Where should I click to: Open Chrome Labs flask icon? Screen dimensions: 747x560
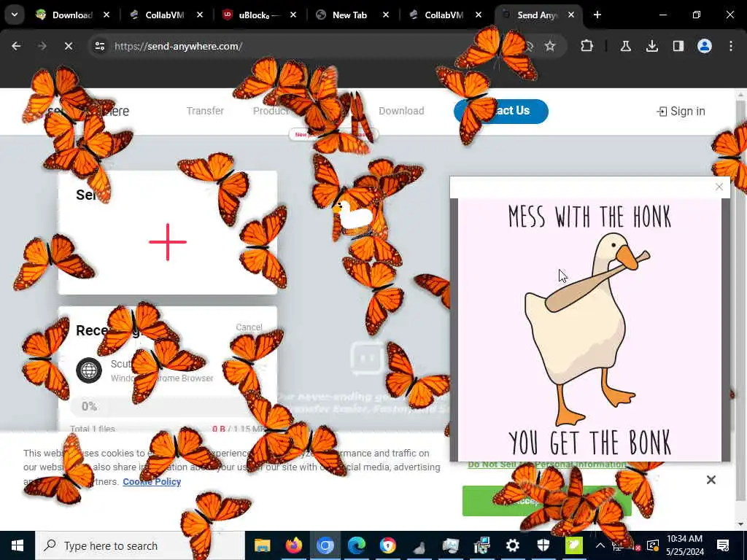click(625, 46)
